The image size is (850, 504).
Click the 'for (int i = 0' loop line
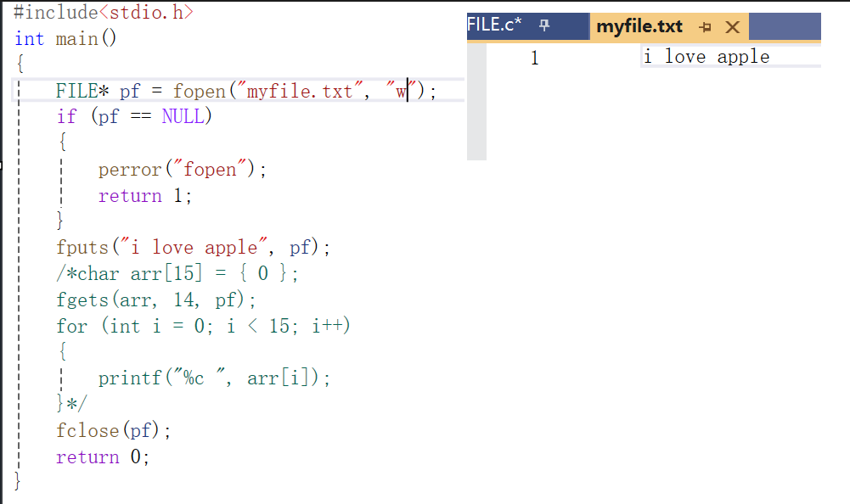[203, 326]
